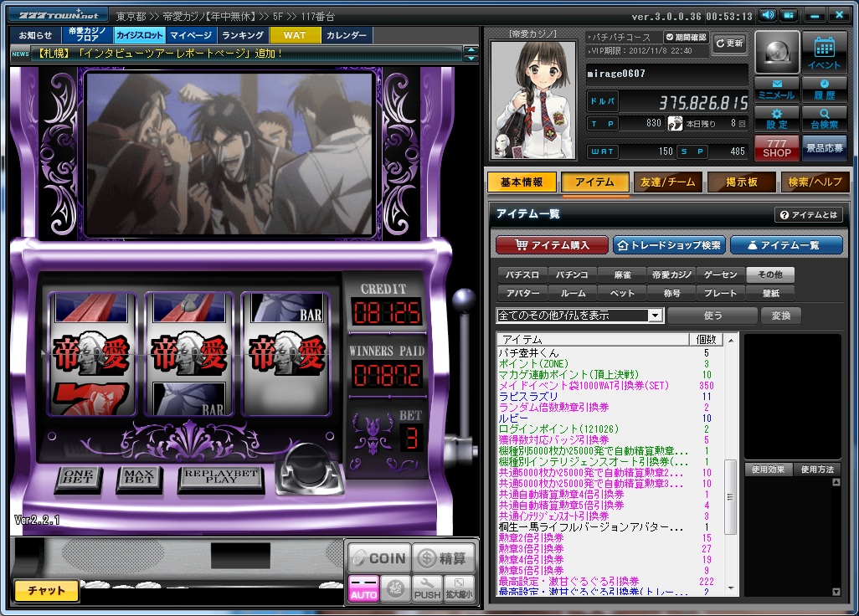Image resolution: width=859 pixels, height=616 pixels.
Task: Open アイテムとは help
Action: (809, 214)
